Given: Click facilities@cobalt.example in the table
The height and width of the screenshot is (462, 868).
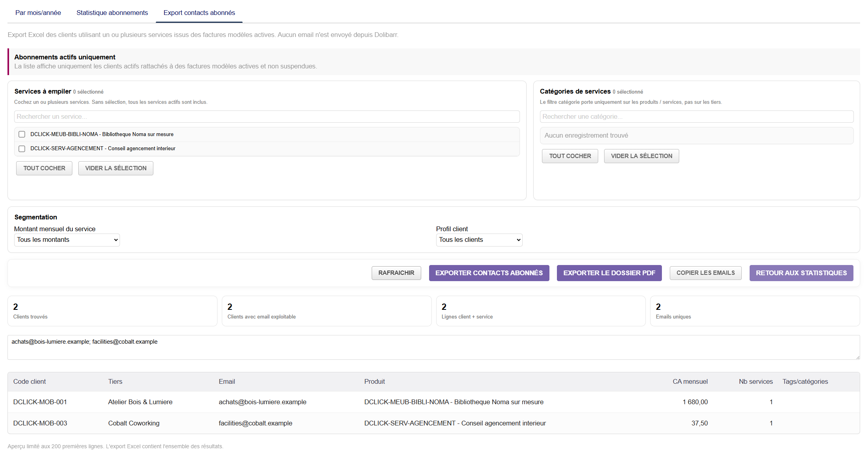Looking at the screenshot, I should coord(255,423).
